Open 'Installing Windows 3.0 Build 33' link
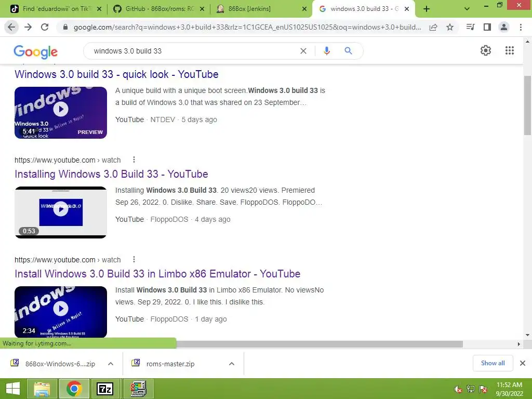Image resolution: width=532 pixels, height=399 pixels. point(111,174)
